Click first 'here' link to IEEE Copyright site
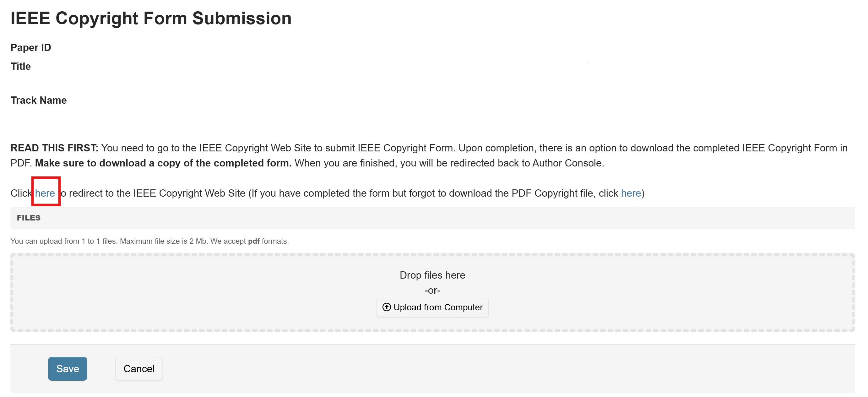 pyautogui.click(x=45, y=193)
